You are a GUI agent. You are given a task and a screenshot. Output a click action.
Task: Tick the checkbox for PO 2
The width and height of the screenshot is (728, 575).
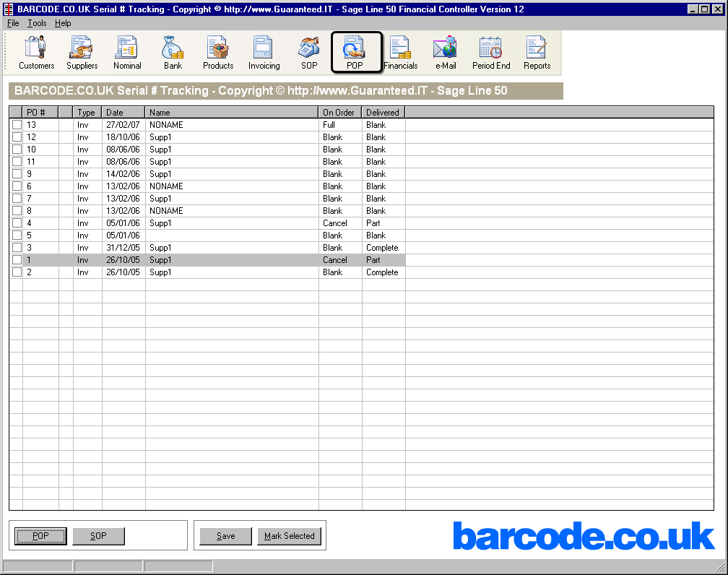[17, 272]
